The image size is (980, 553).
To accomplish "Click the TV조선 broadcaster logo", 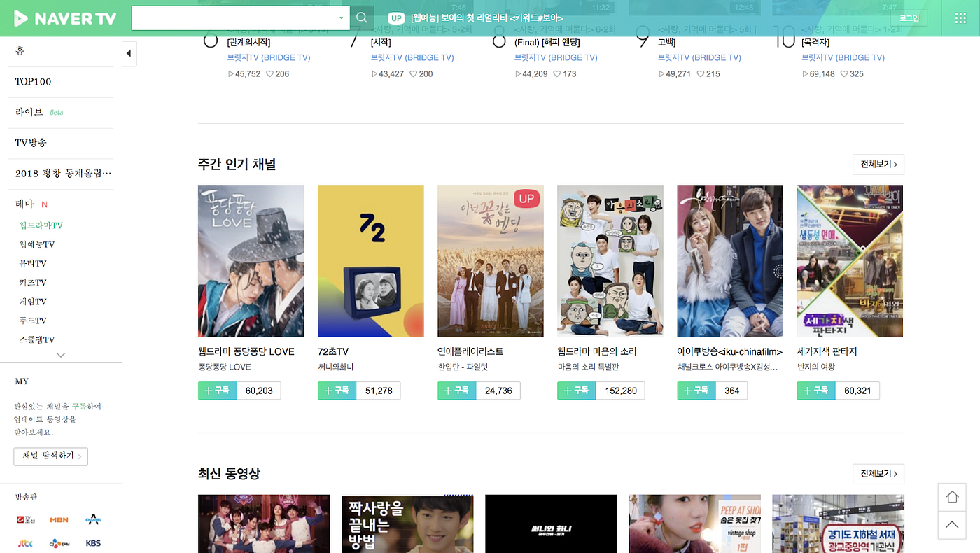I will click(x=27, y=520).
